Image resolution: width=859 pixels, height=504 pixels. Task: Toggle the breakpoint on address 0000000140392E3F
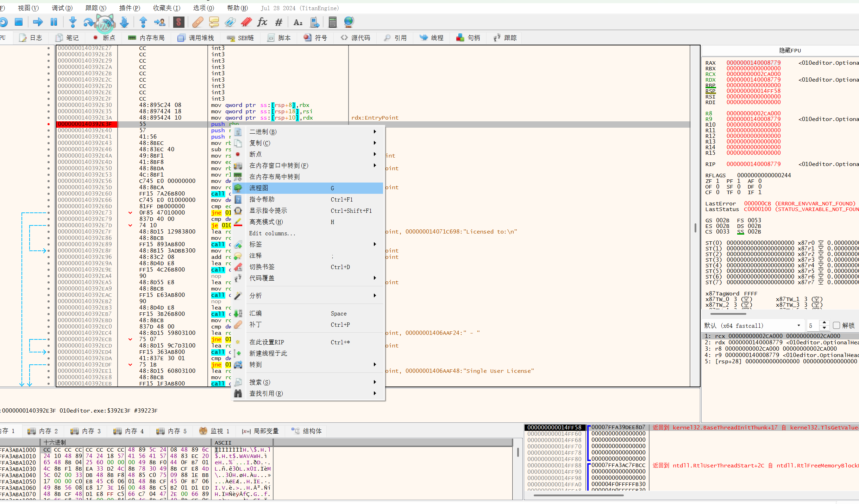(x=49, y=124)
